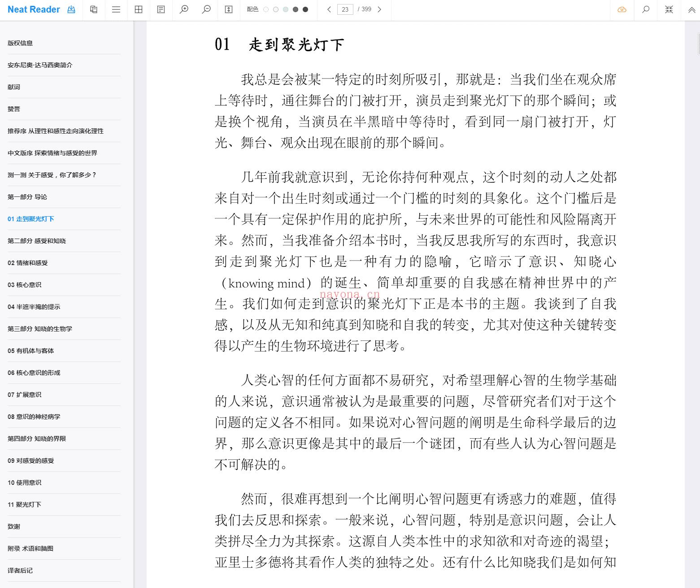Go to the next page arrow
This screenshot has height=588, width=700.
[379, 9]
